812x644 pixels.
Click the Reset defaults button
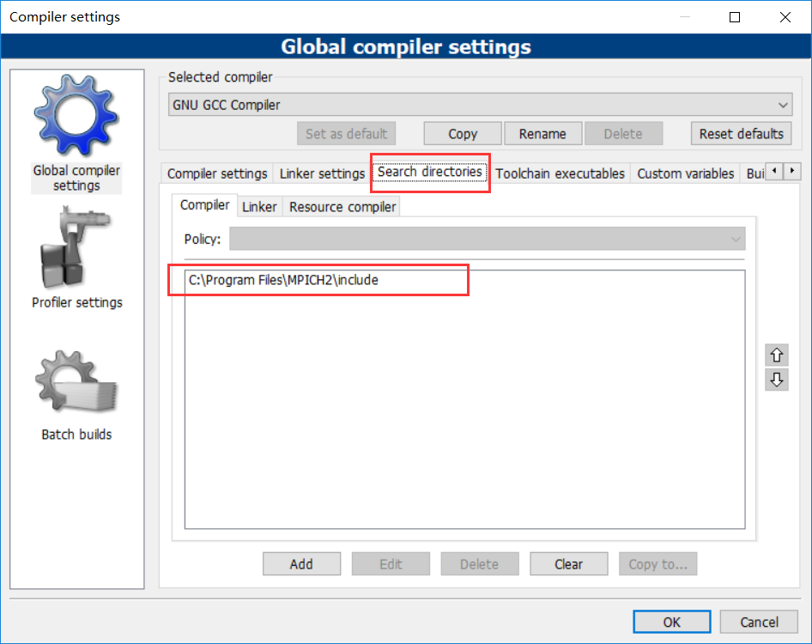click(741, 133)
